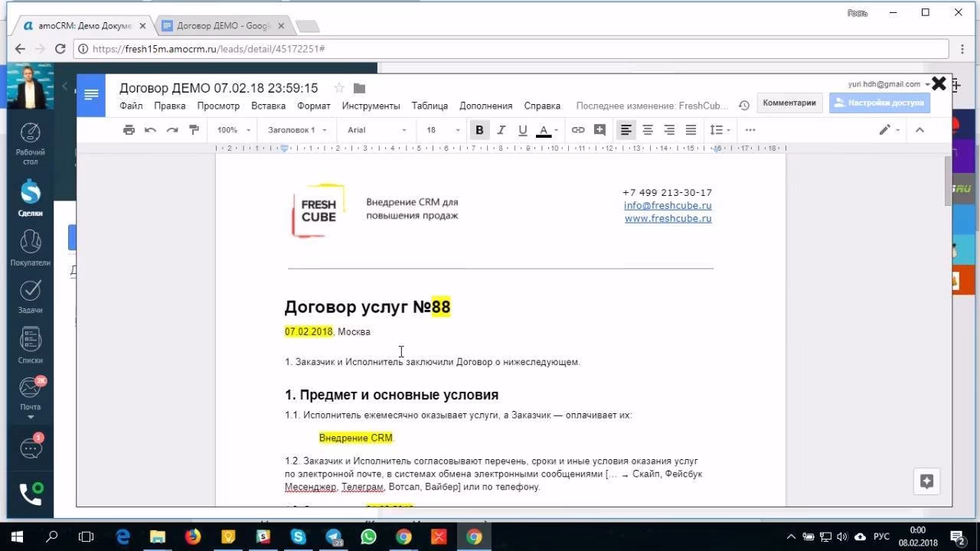Open Почта in amoCRM sidebar

point(30,395)
